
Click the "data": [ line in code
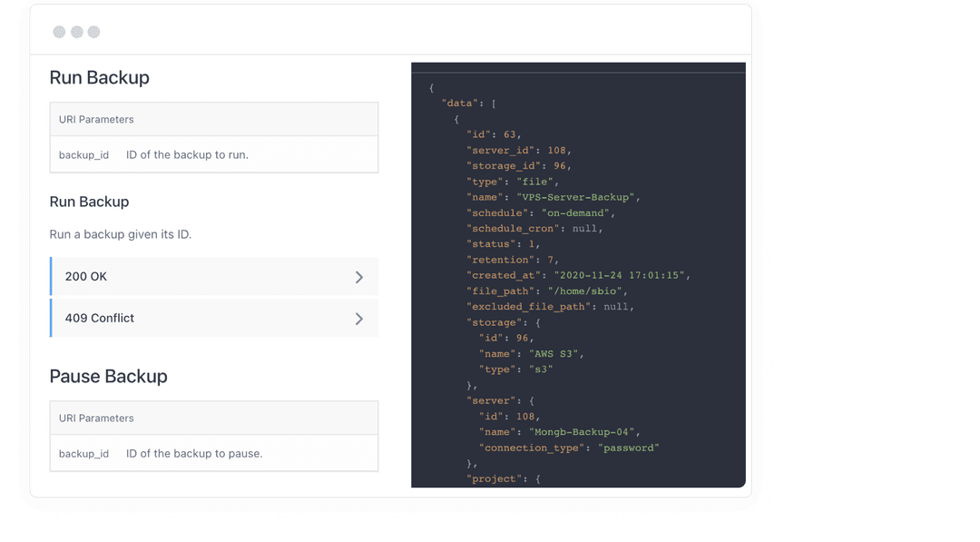click(469, 103)
